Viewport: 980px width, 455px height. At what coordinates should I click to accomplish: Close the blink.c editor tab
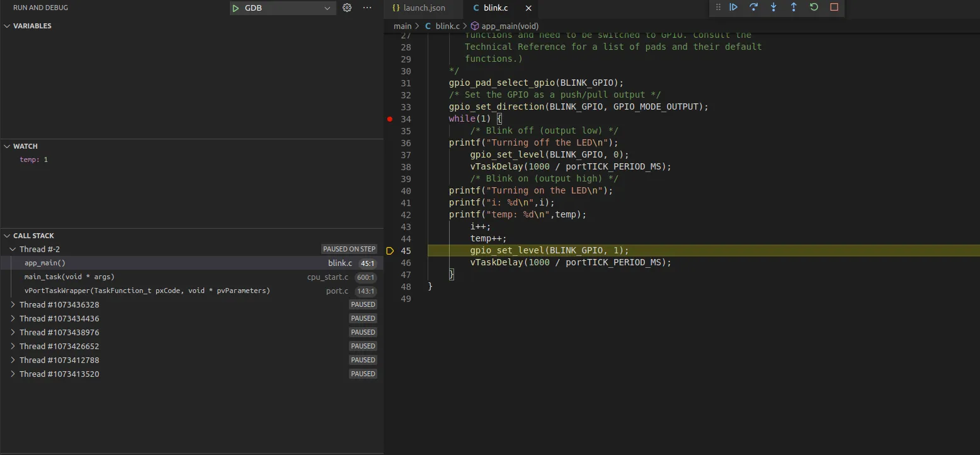tap(528, 8)
